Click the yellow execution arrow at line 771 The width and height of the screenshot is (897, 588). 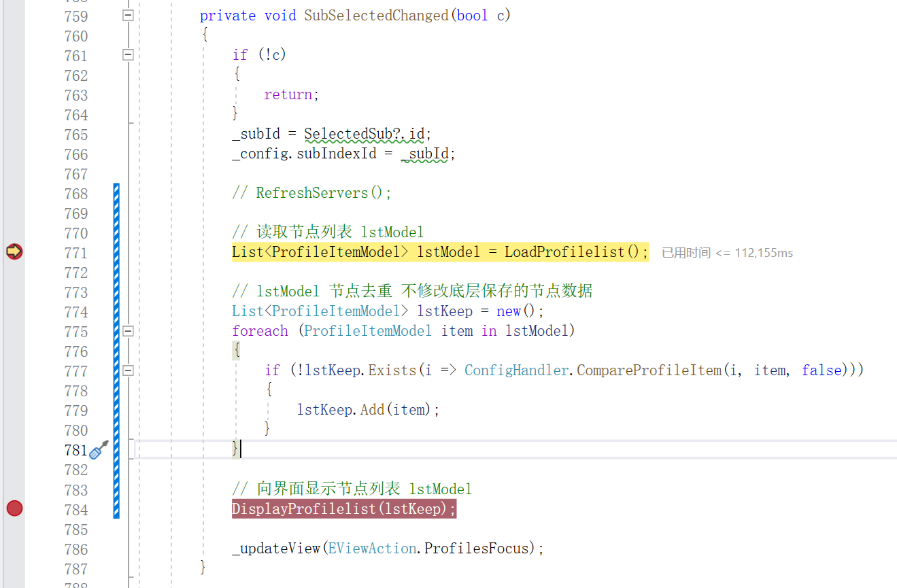tap(14, 252)
